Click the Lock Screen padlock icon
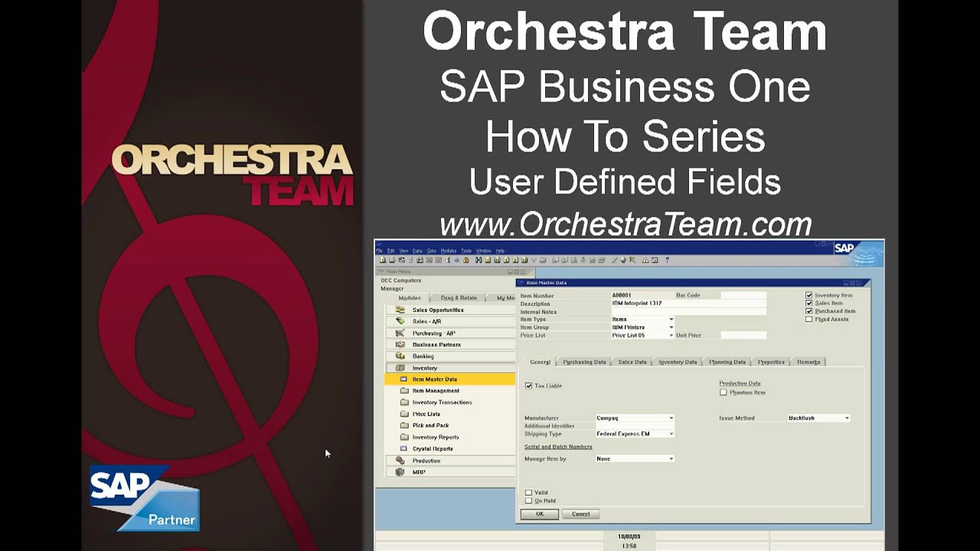Screen dimensions: 980x551 pos(465,260)
